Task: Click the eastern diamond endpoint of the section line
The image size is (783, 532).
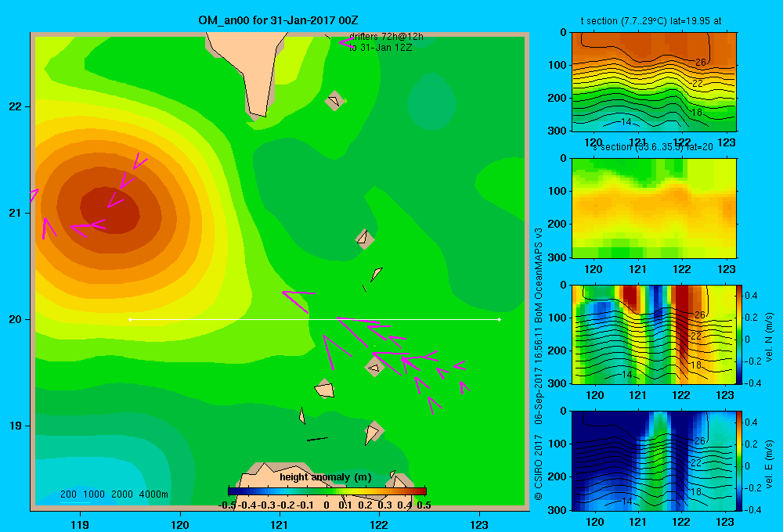Action: [x=500, y=319]
